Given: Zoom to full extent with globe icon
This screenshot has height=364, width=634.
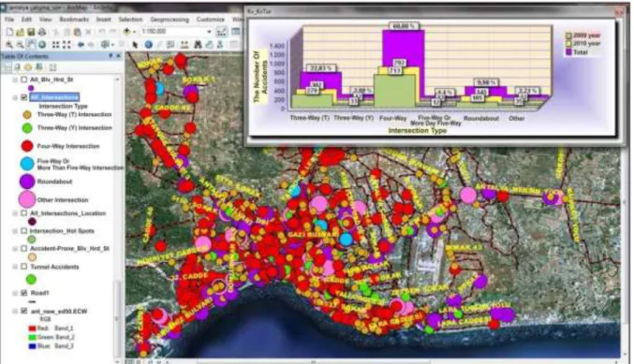Looking at the screenshot, I should click(x=41, y=44).
